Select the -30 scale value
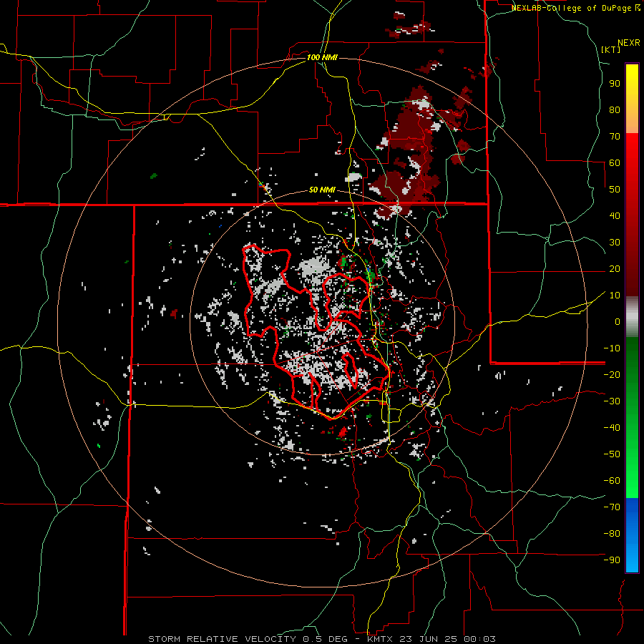 coord(612,401)
